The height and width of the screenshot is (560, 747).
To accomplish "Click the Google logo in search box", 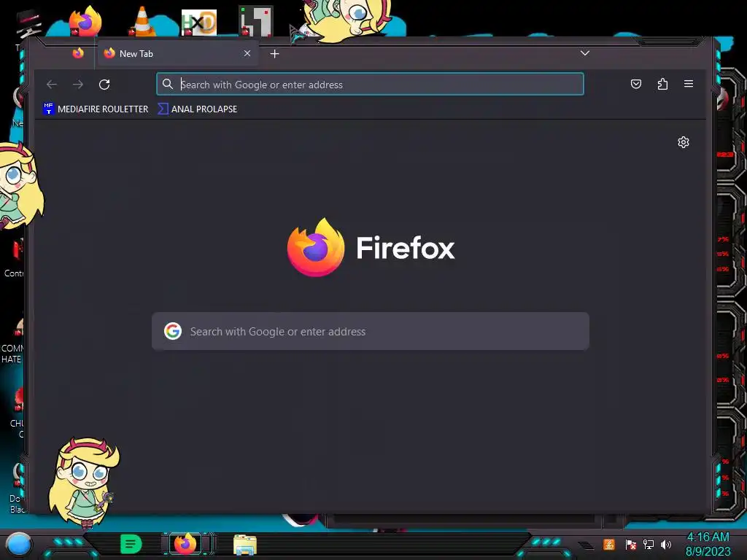I will point(173,330).
